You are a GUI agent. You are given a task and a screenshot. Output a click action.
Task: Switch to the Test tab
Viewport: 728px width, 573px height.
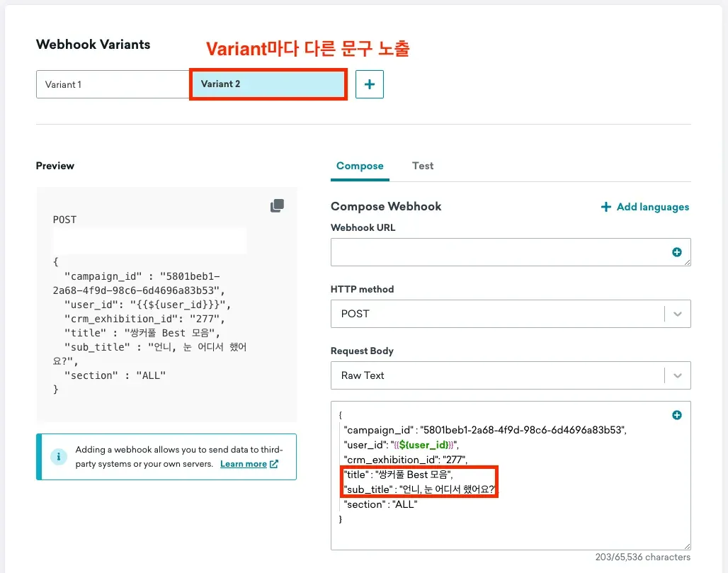(423, 166)
